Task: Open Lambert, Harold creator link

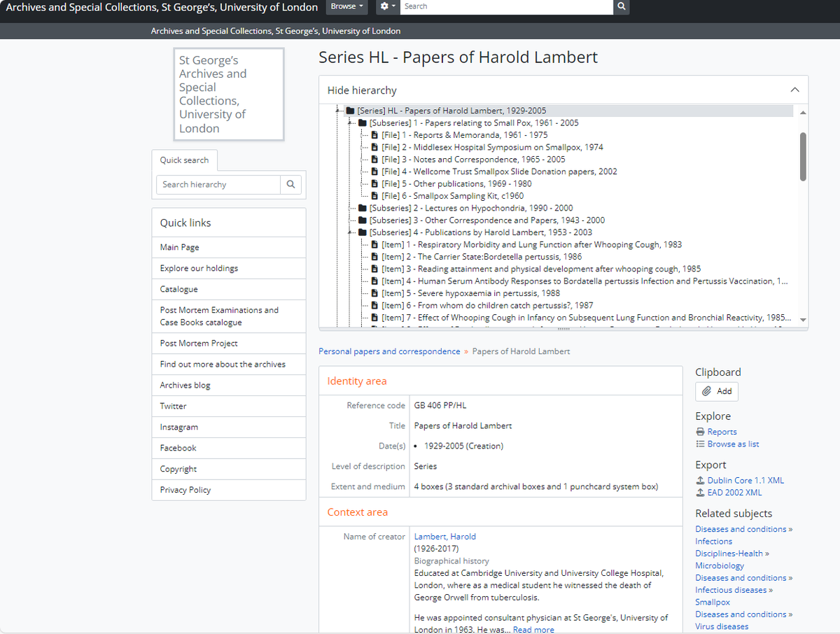Action: pos(445,537)
